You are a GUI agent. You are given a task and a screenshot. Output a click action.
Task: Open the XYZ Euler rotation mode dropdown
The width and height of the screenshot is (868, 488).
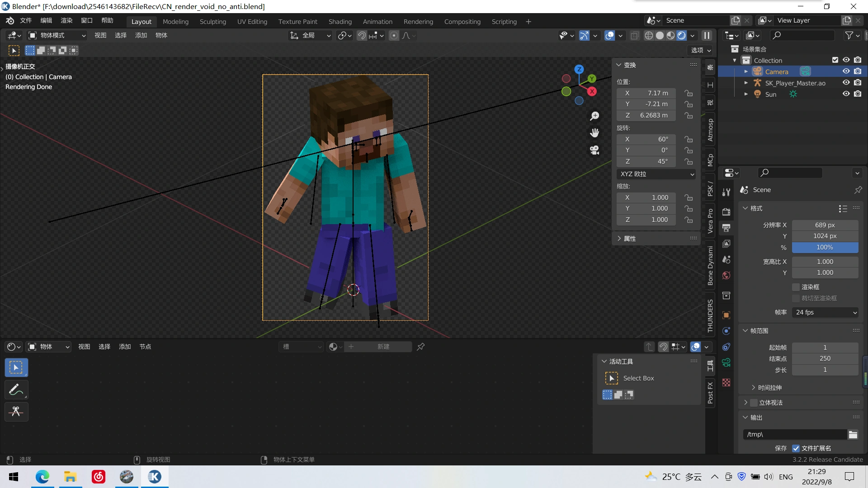pyautogui.click(x=656, y=174)
